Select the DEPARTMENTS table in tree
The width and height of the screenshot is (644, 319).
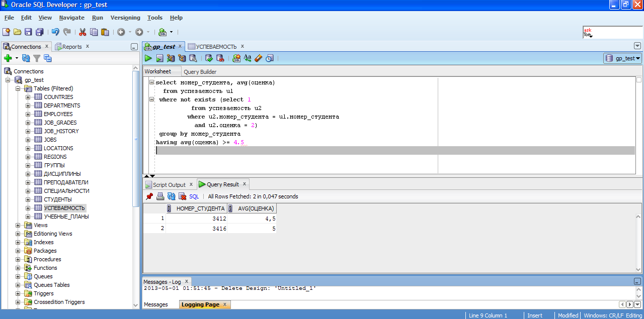coord(62,105)
